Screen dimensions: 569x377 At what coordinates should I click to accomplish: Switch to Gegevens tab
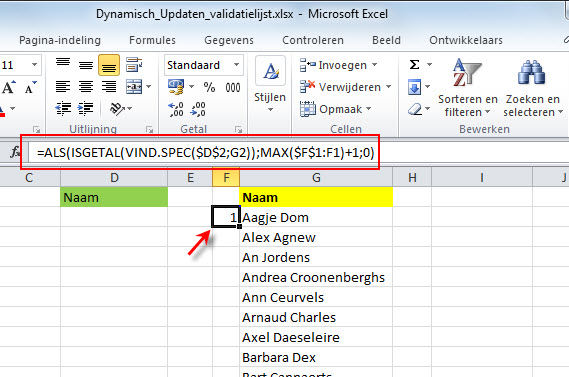[x=229, y=40]
